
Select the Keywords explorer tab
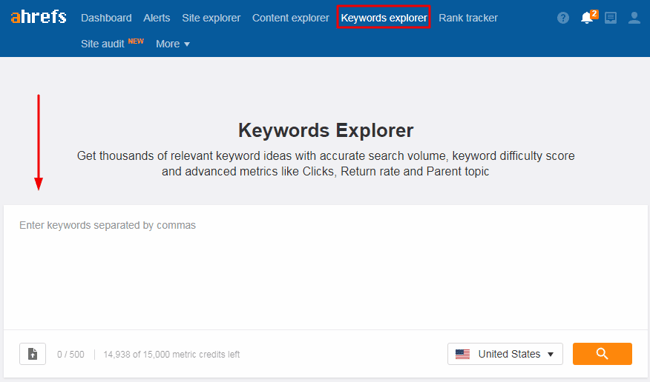tap(384, 17)
